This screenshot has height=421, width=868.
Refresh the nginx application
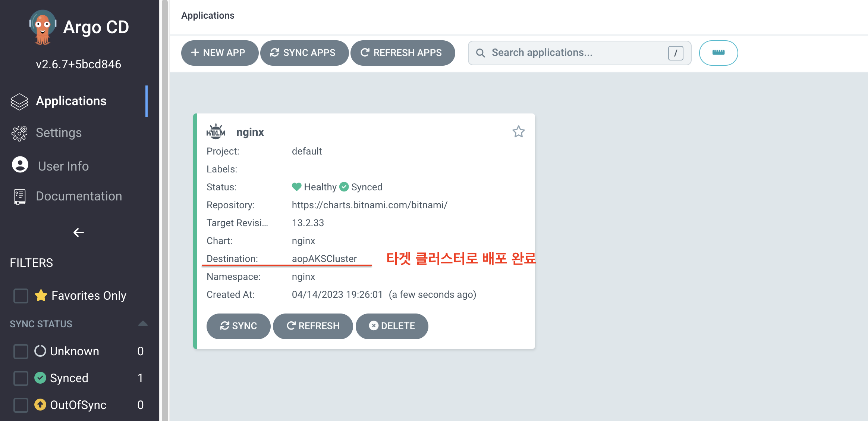313,326
